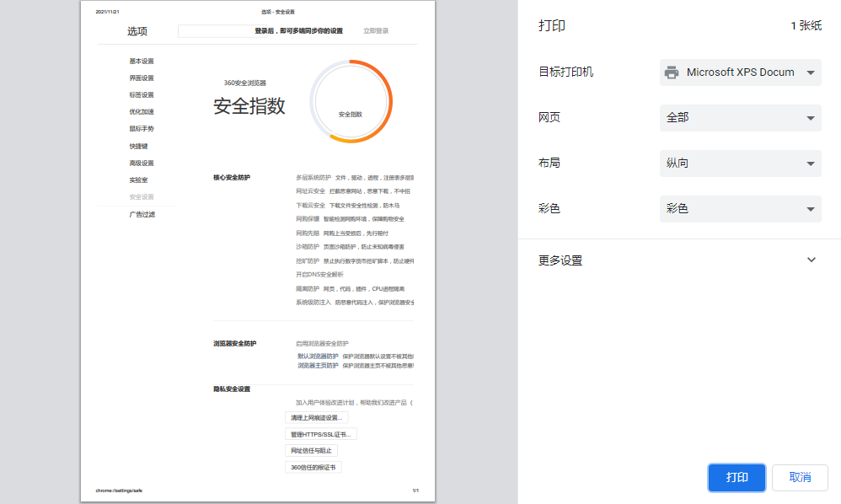Click the 2021/11/21 date in preview header
Screen dimensions: 841x504
click(107, 12)
